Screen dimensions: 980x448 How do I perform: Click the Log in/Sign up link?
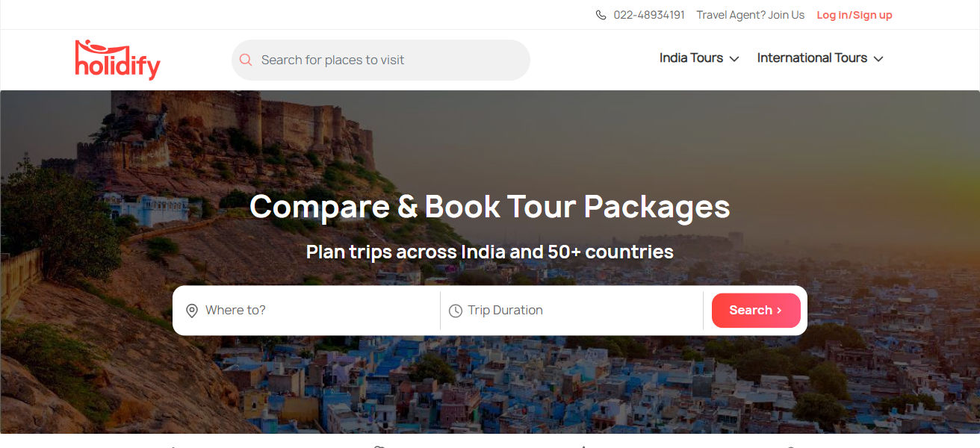tap(855, 15)
